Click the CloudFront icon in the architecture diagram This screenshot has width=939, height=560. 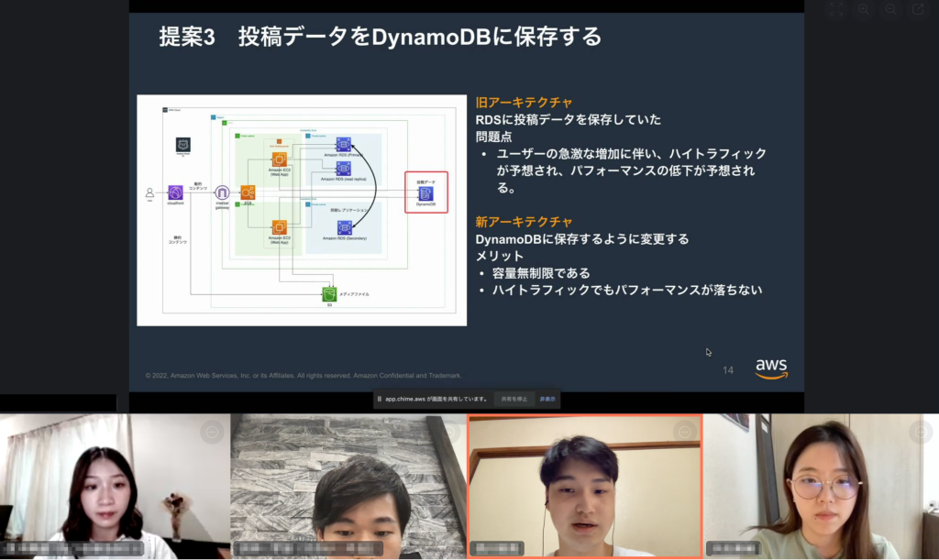[174, 191]
